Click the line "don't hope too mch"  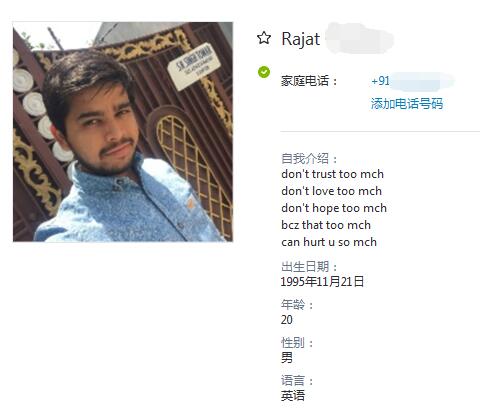click(334, 208)
